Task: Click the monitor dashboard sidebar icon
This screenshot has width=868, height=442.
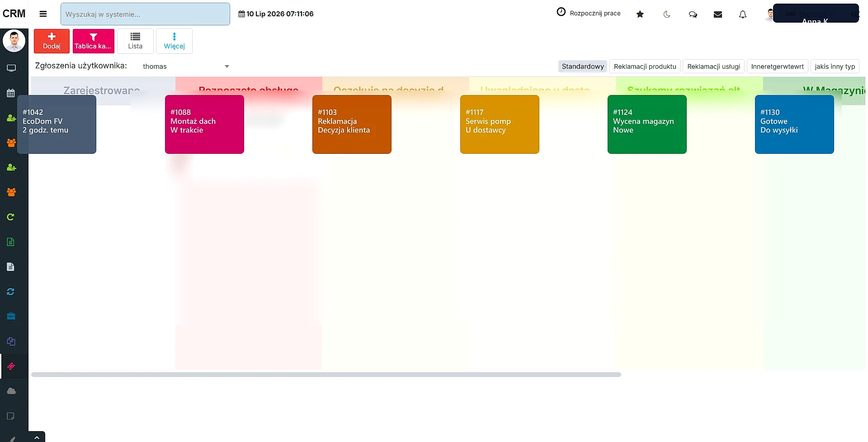Action: tap(11, 68)
